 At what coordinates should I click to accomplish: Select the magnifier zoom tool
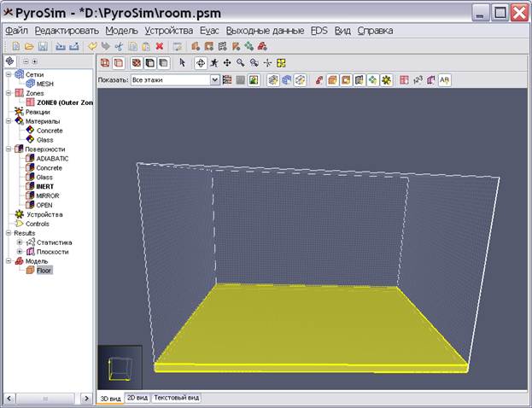pyautogui.click(x=241, y=63)
